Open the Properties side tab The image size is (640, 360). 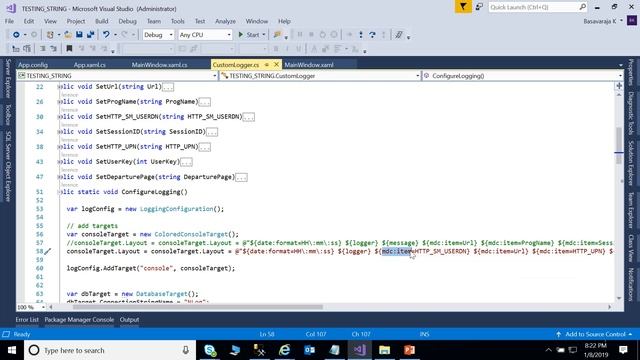tap(631, 72)
